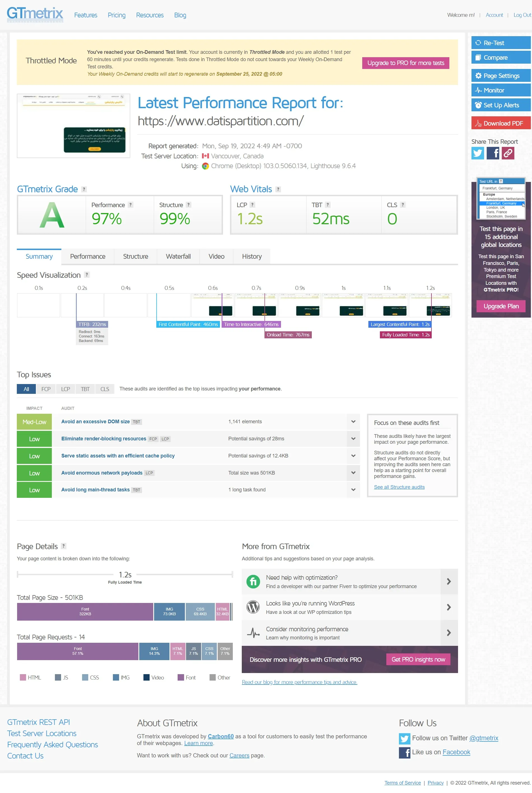The width and height of the screenshot is (532, 793).
Task: Click the WordPress logo icon
Action: point(253,607)
